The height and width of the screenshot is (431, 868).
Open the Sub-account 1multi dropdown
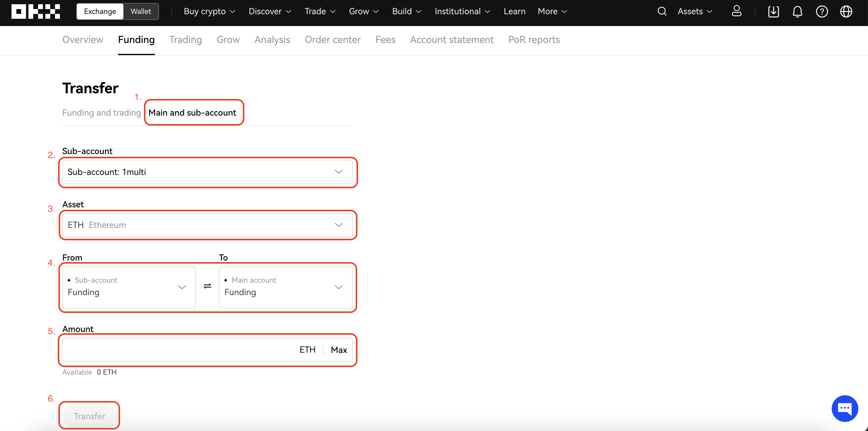pos(207,172)
